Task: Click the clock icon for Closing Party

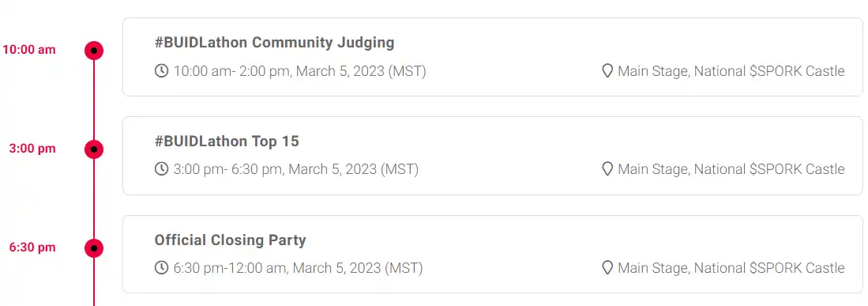Action: [161, 268]
